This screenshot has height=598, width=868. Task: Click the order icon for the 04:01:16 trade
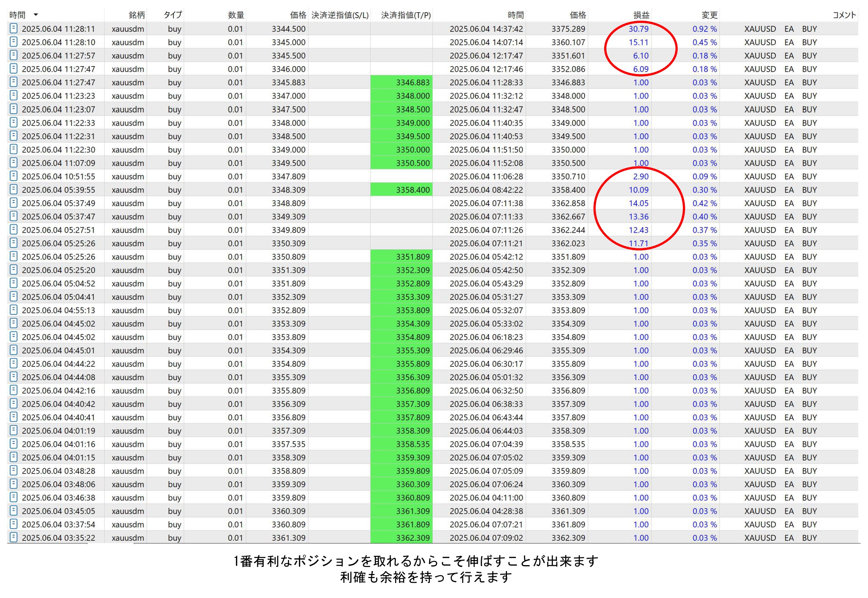(14, 444)
